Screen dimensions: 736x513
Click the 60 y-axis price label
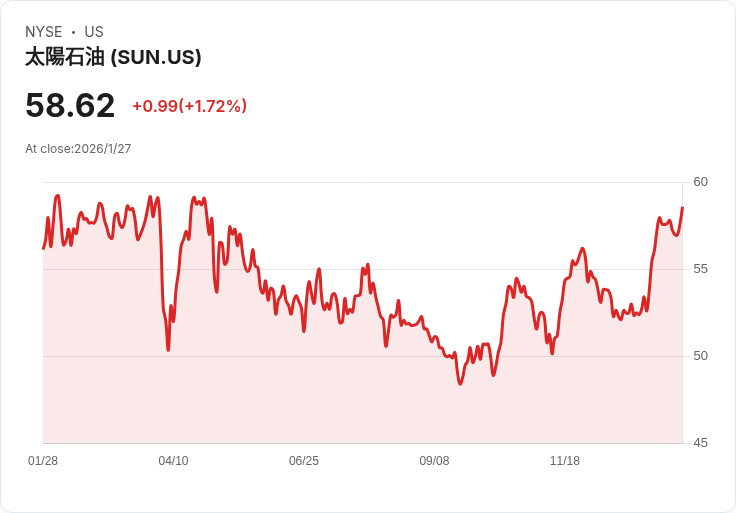700,182
